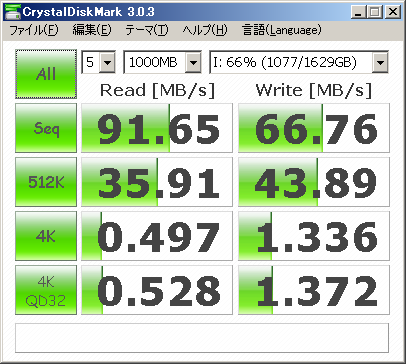406x364 pixels.
Task: Expand the drive I: selection dropdown
Action: click(380, 62)
